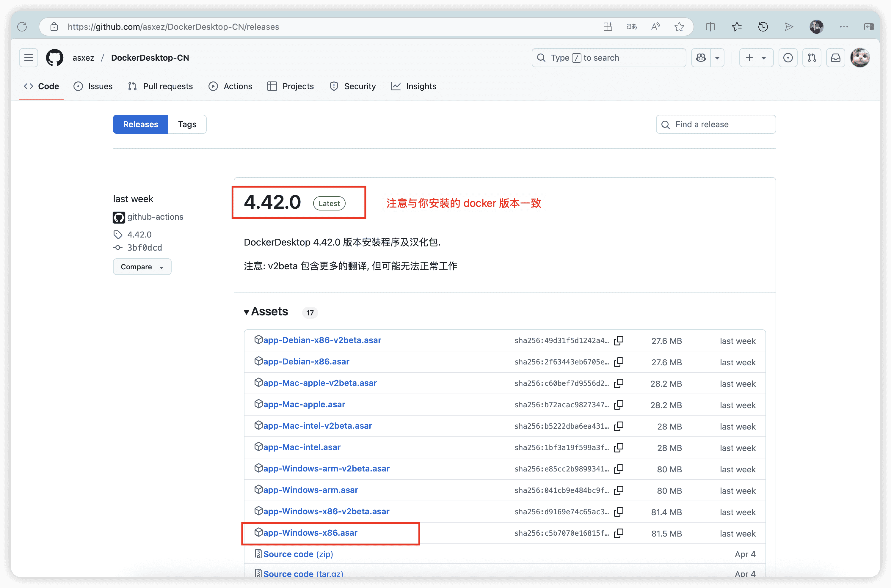The image size is (891, 588).
Task: Switch to the Issues tab
Action: [93, 86]
